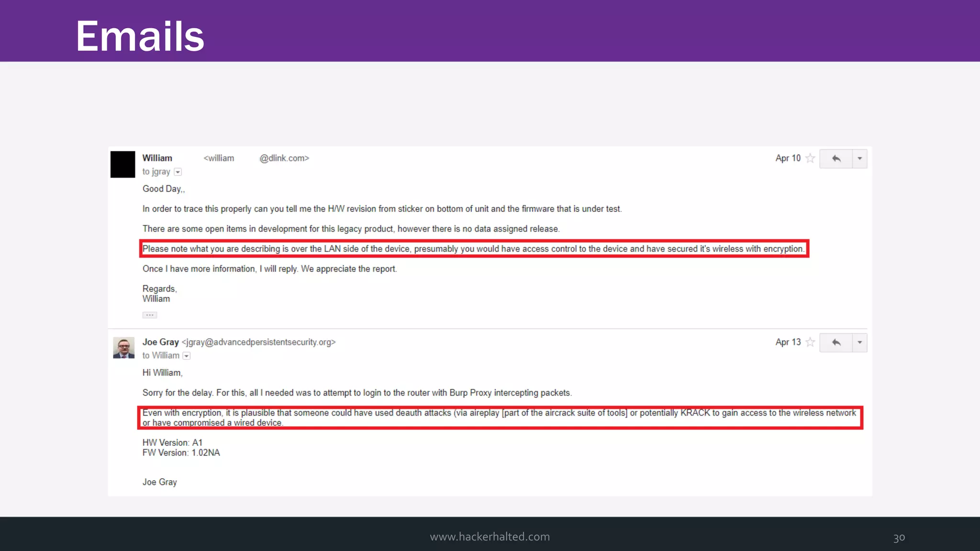Click sender name 'Joe Gray' in second email
This screenshot has width=980, height=551.
(161, 342)
